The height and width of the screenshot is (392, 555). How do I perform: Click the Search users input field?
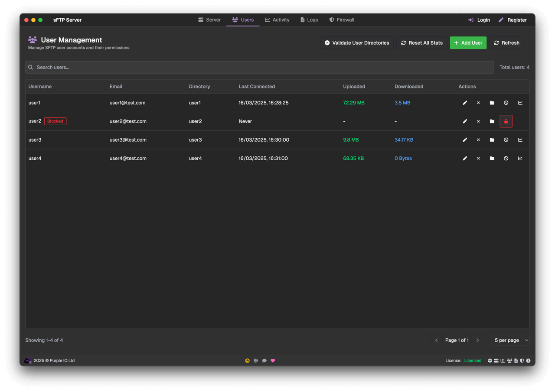(x=260, y=68)
